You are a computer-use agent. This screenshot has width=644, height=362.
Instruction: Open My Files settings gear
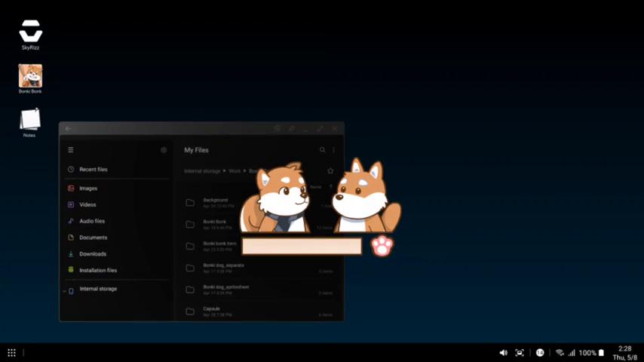pos(164,150)
